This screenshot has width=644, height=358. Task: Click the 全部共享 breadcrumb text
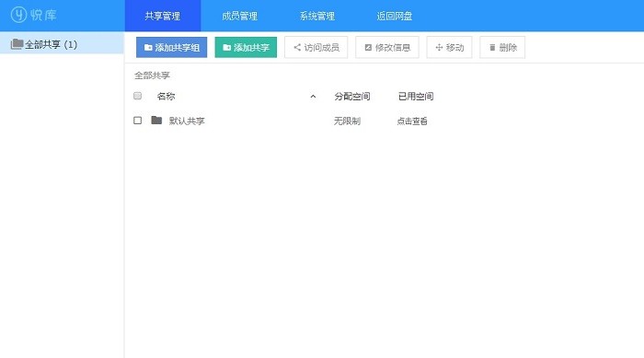(x=152, y=75)
